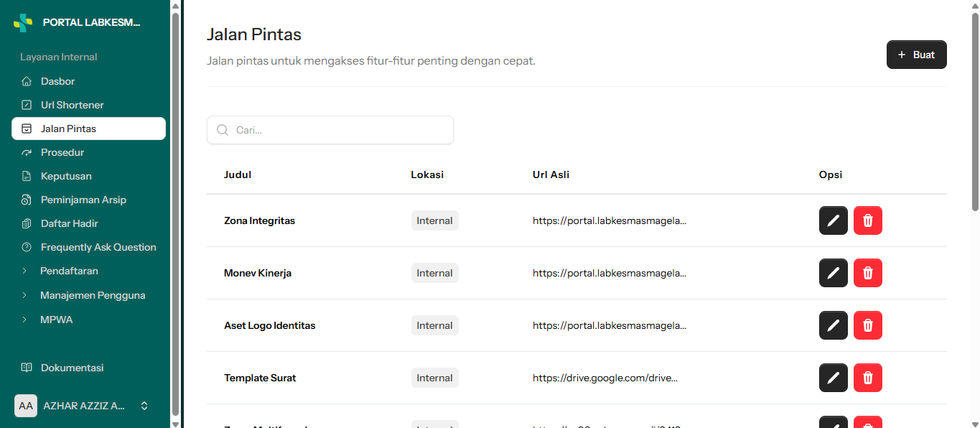Click the search magnifier icon

[223, 130]
